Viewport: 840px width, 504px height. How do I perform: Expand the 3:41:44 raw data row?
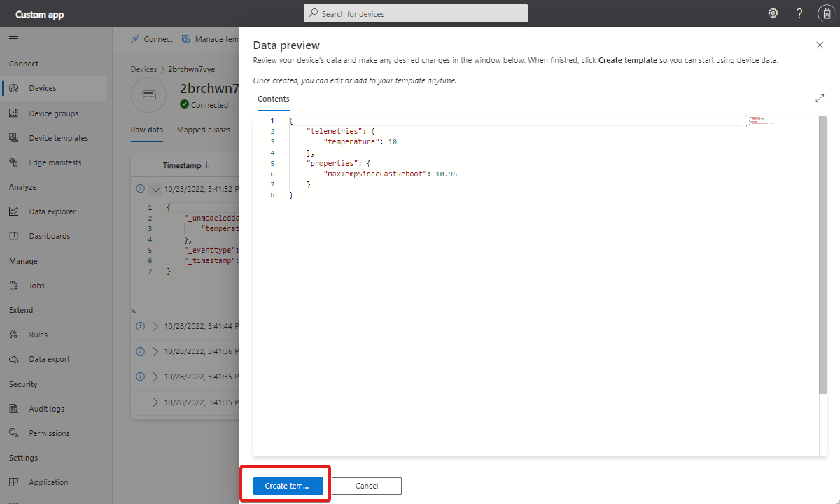[155, 326]
